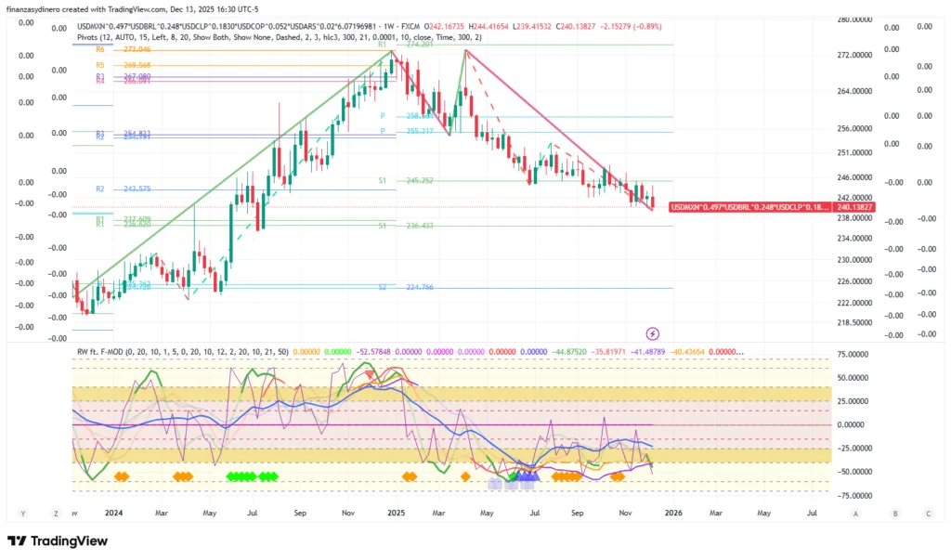This screenshot has height=560, width=951.
Task: Select the Y scale circle icon
Action: pyautogui.click(x=21, y=512)
